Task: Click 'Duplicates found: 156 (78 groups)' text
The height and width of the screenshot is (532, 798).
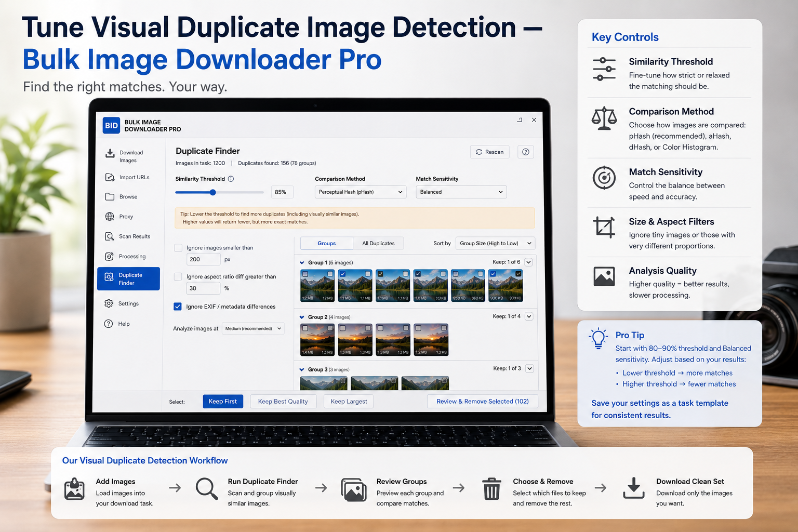Action: (x=277, y=163)
